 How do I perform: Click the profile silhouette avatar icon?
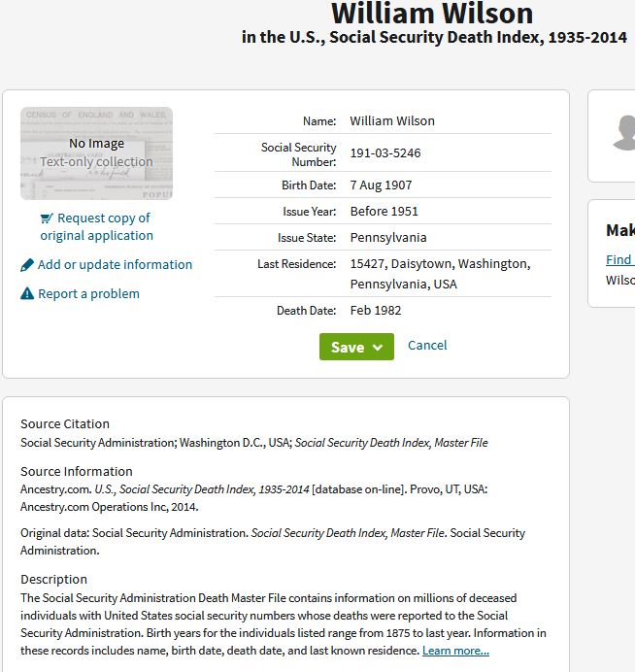[x=624, y=134]
